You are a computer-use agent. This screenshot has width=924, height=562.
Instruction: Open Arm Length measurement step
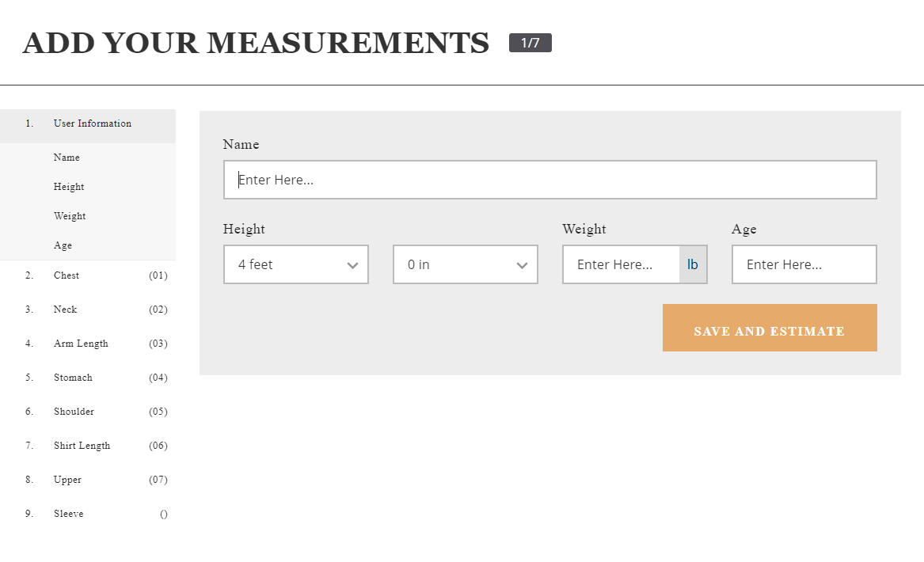click(81, 344)
